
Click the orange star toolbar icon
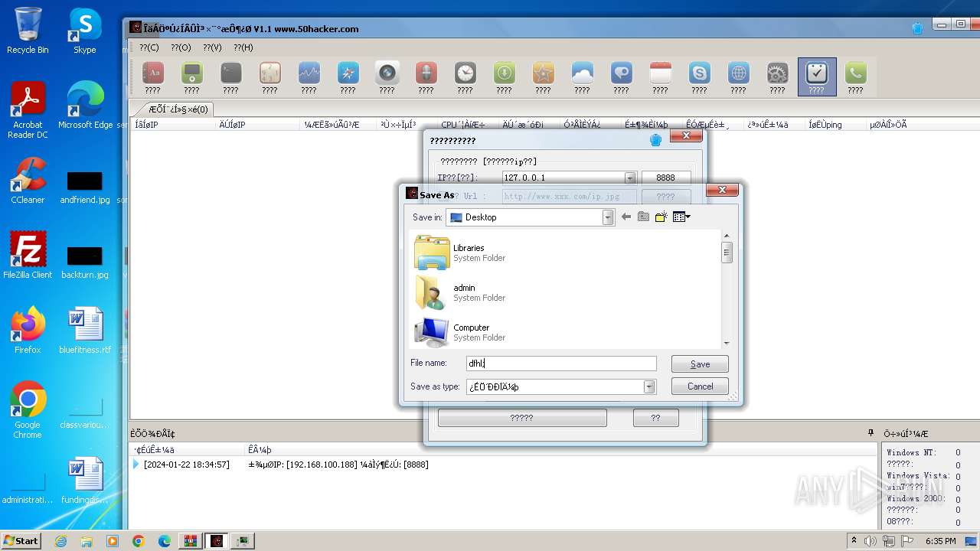[543, 73]
